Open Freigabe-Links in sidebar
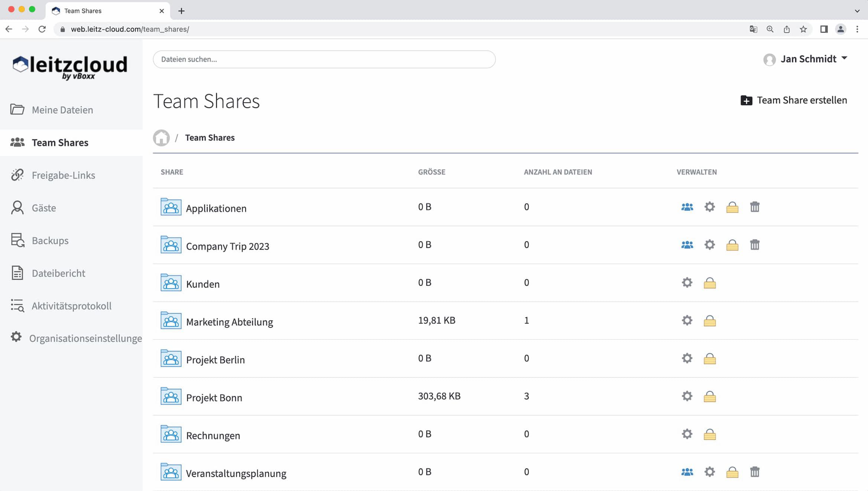 pos(63,175)
